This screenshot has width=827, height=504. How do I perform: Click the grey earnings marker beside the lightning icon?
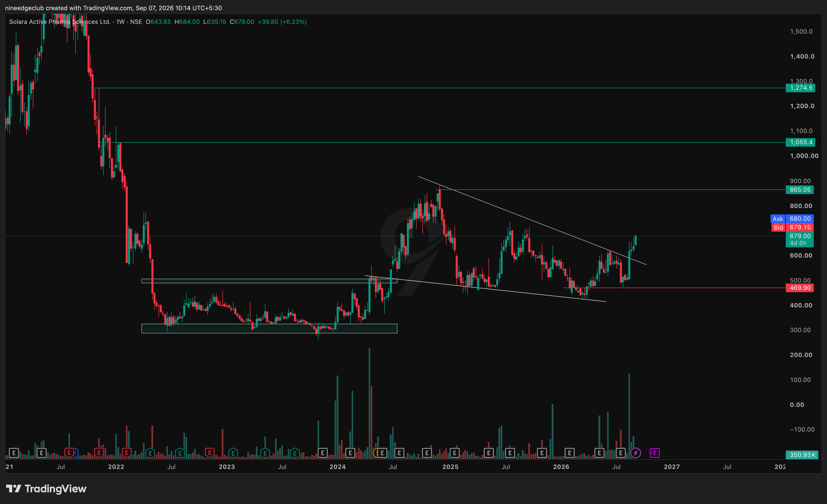(x=621, y=453)
